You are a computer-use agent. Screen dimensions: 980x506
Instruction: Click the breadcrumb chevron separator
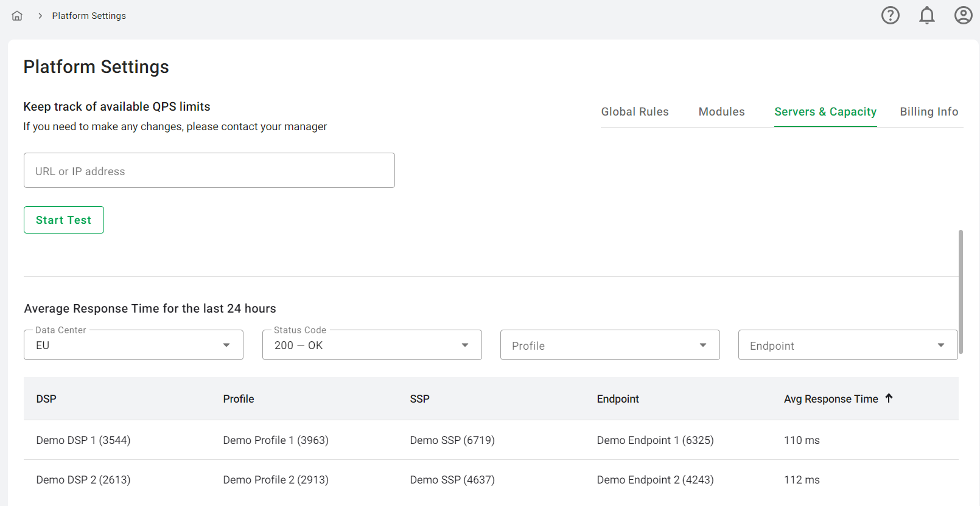[x=40, y=16]
